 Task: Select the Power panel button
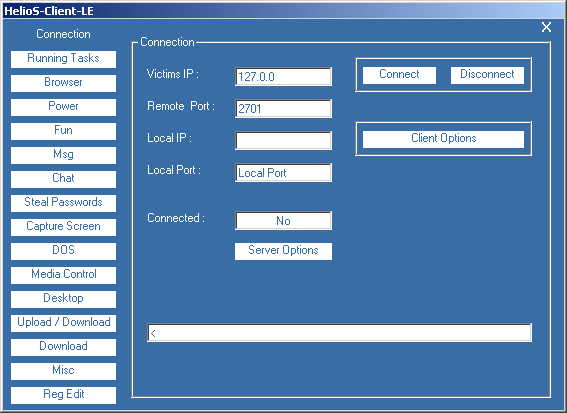[x=63, y=107]
